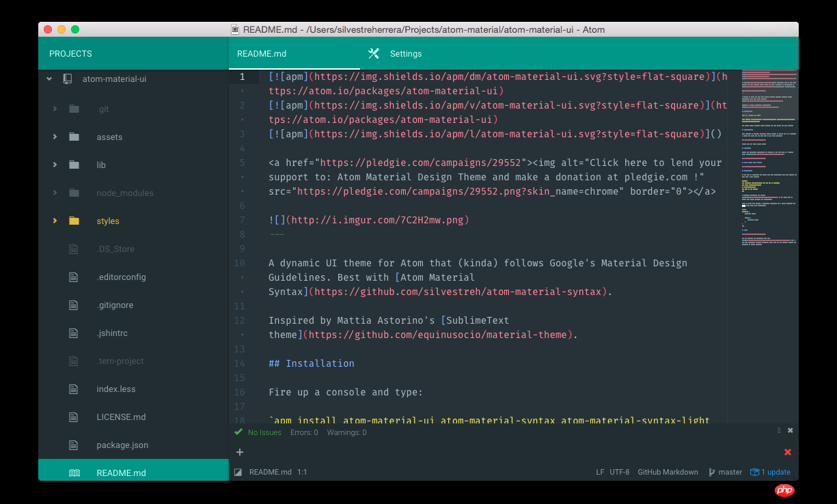Click the equinusocio/material-theme URL

click(437, 335)
